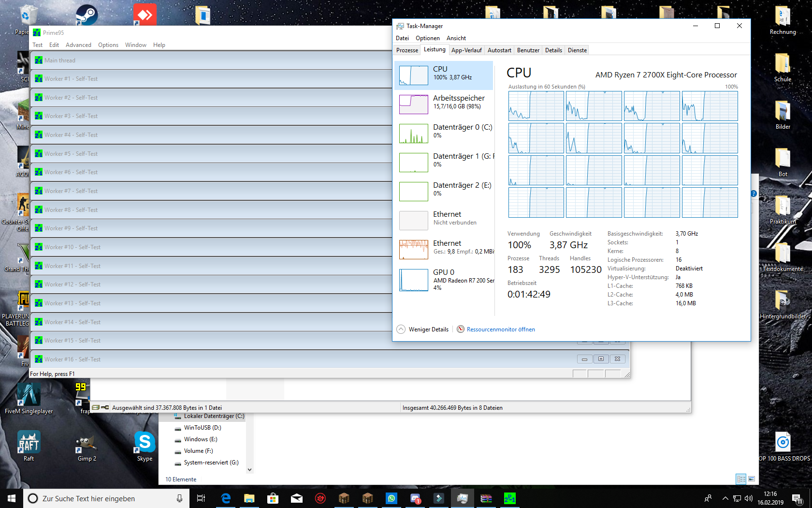
Task: Open the Optionen menu in Task Manager
Action: 428,38
